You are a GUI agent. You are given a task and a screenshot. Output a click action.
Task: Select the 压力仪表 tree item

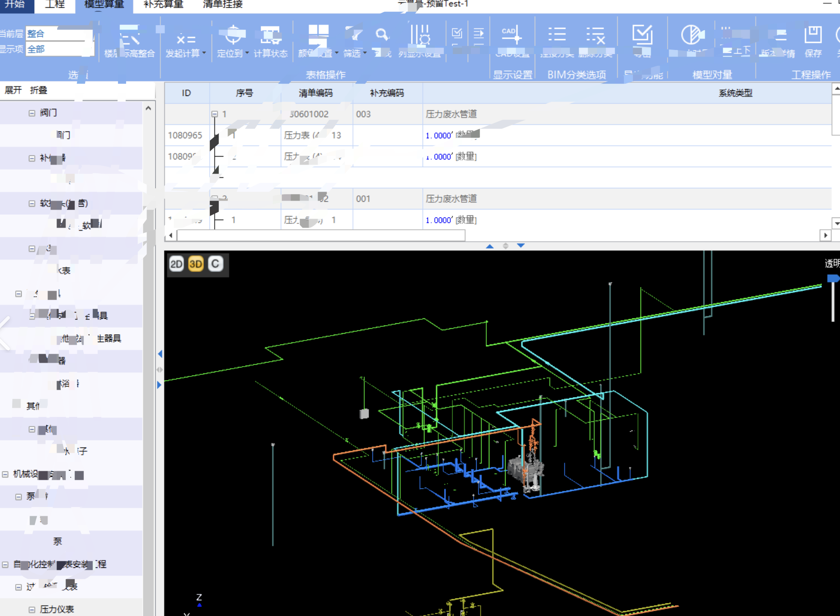point(57,610)
